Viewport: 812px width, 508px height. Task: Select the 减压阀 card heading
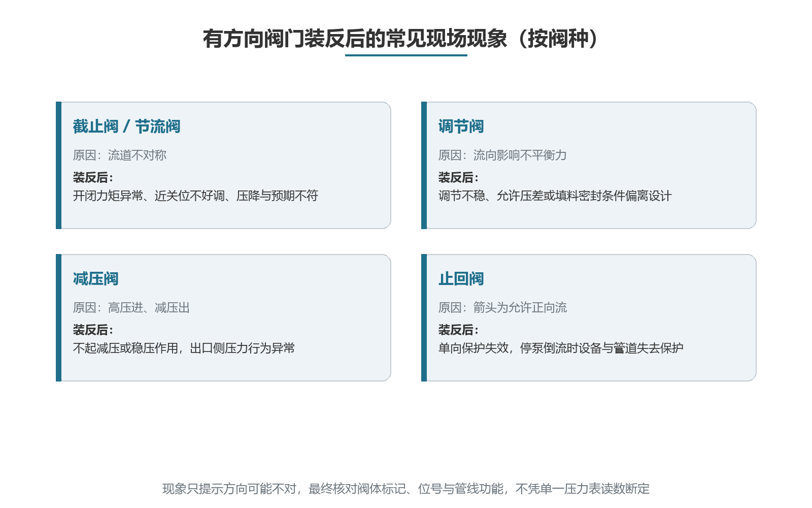click(95, 279)
